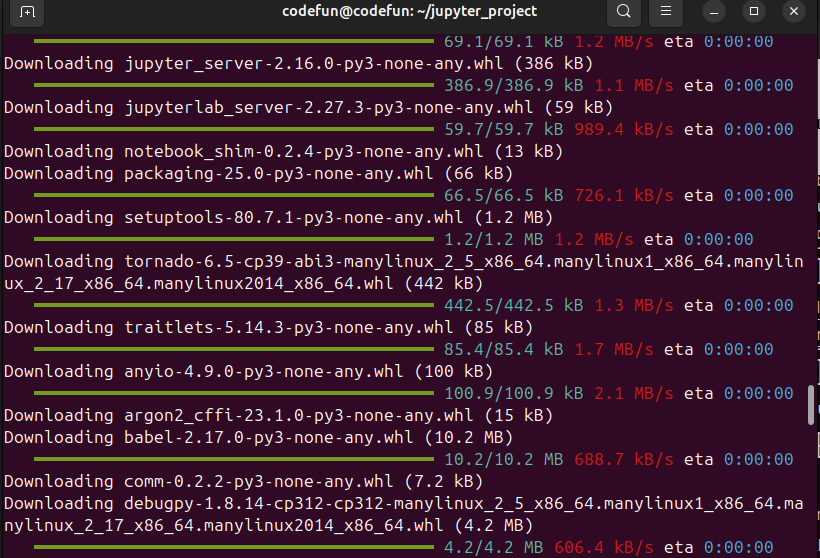Click the 4.2/4.2 MB size text
820x558 pixels.
(x=493, y=547)
